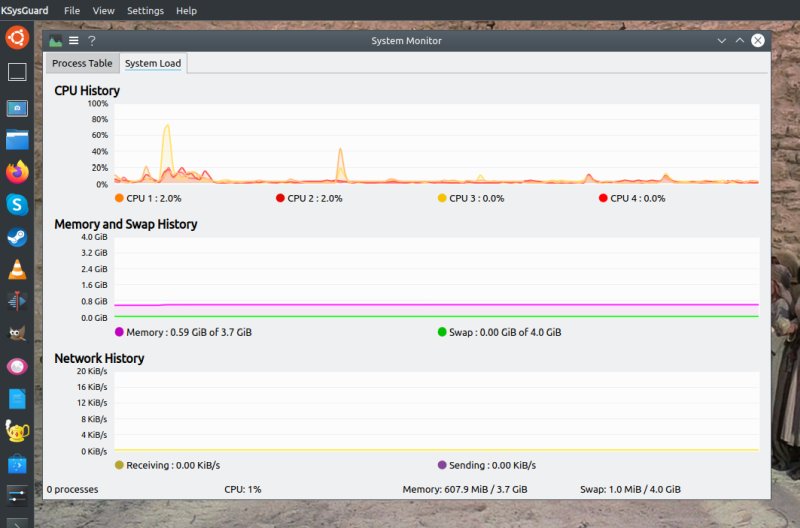Click the Network History heading
The height and width of the screenshot is (528, 800).
(x=99, y=358)
